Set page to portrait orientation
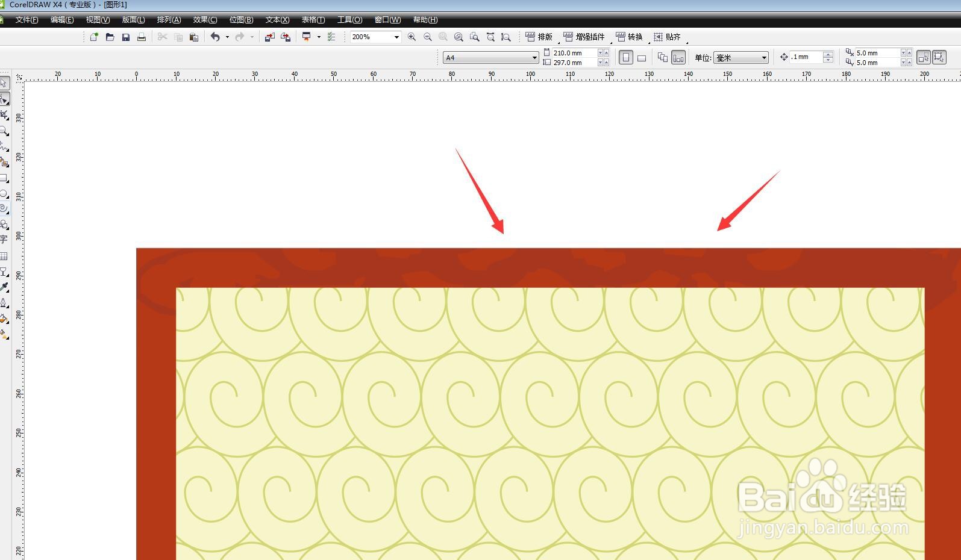 [626, 57]
